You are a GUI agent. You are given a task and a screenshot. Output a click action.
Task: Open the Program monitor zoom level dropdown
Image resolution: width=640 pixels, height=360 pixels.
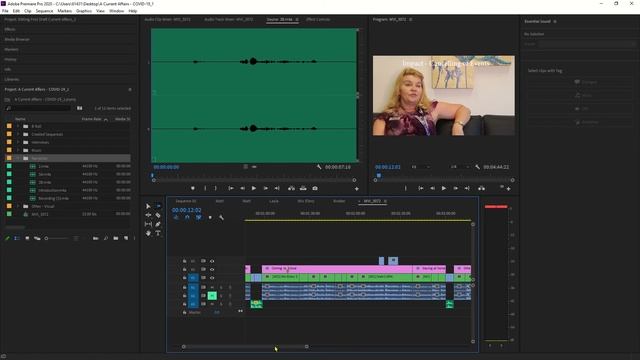pyautogui.click(x=420, y=167)
